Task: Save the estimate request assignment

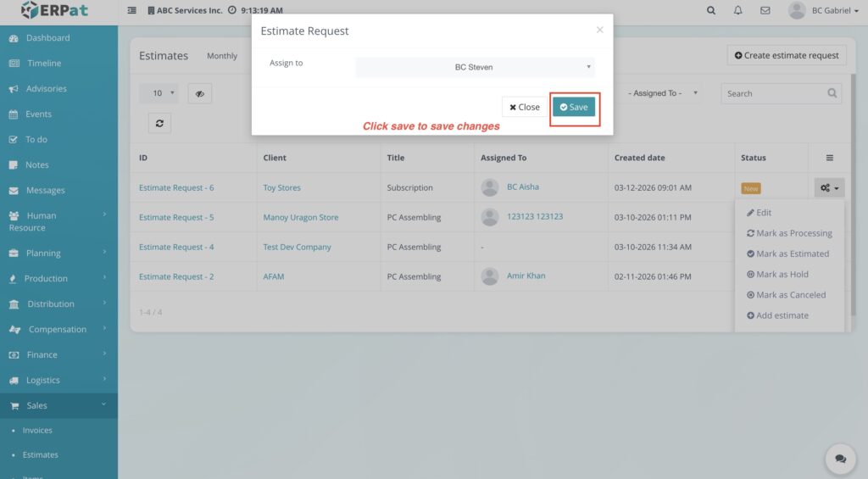Action: coord(574,107)
